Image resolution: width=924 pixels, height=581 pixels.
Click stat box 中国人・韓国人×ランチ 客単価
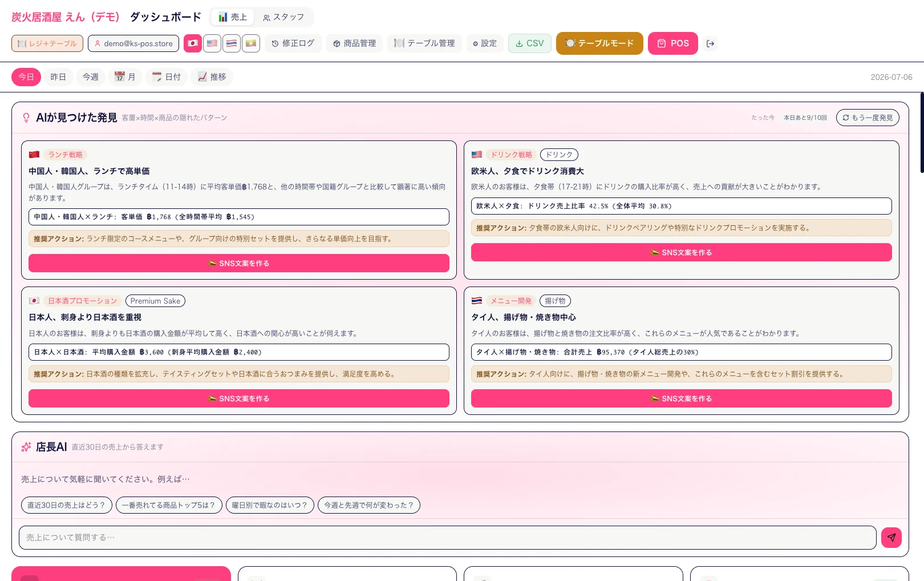coord(239,217)
